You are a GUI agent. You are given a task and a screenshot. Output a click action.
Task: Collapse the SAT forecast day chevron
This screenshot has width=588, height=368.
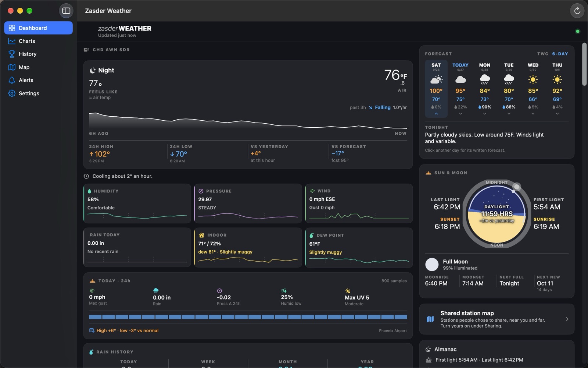(x=436, y=114)
